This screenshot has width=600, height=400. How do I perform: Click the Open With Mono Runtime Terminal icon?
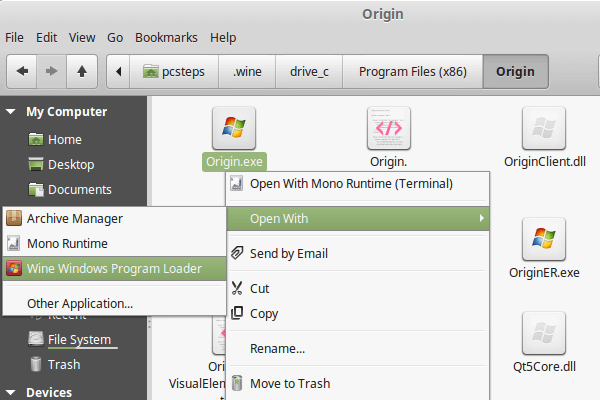237,183
